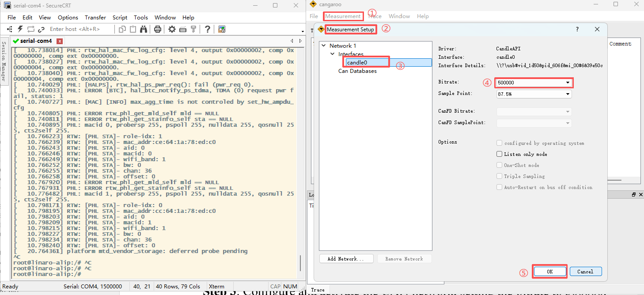Open the Measurement menu in cangaroo
The image size is (644, 295).
343,16
